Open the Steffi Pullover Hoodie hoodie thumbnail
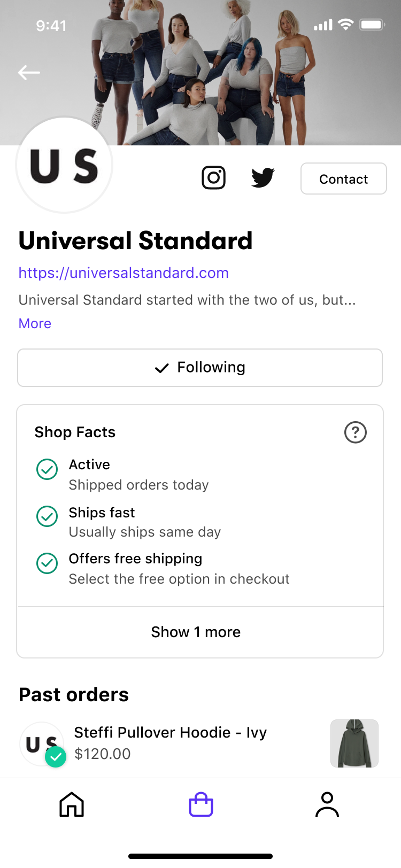401x868 pixels. coord(354,743)
